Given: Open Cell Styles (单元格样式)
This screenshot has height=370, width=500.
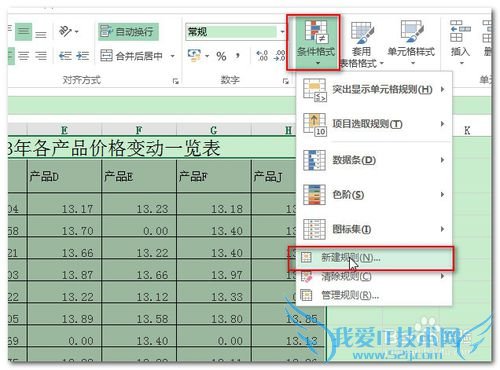Looking at the screenshot, I should click(412, 42).
